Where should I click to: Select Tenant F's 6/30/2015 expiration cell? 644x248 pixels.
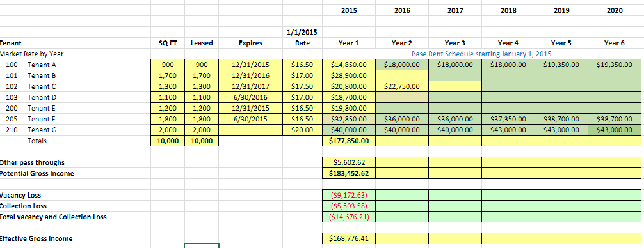pyautogui.click(x=250, y=119)
